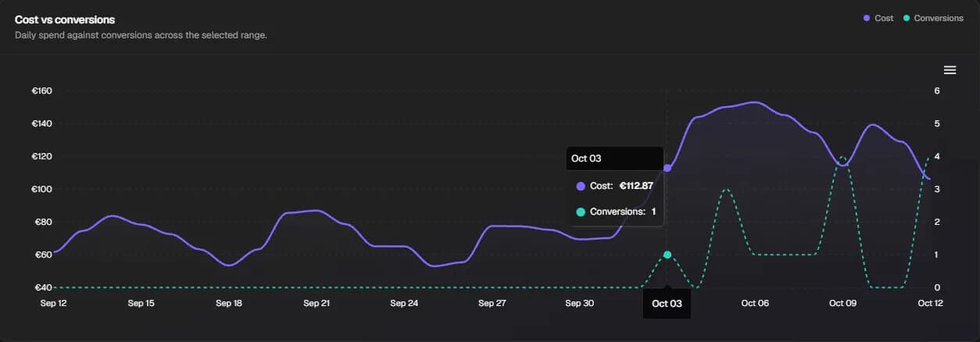Image resolution: width=980 pixels, height=342 pixels.
Task: Click the Sep 30 x-axis label
Action: (579, 303)
